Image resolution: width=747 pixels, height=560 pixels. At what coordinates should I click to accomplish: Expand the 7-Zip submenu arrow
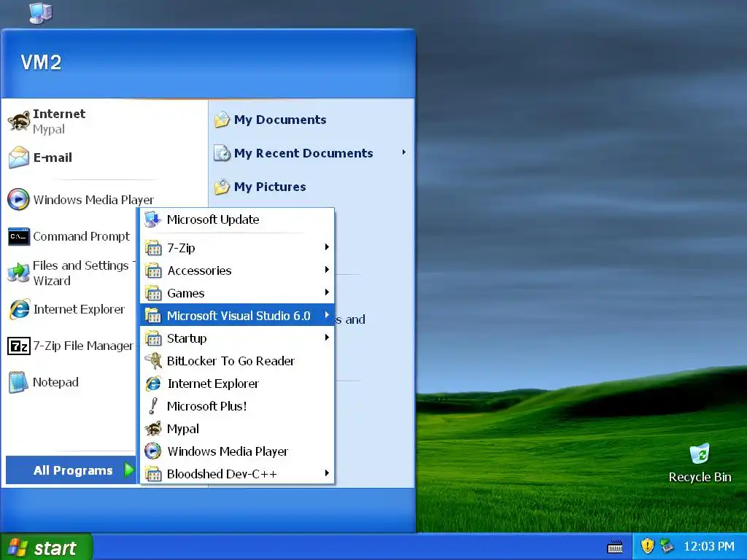click(x=327, y=246)
